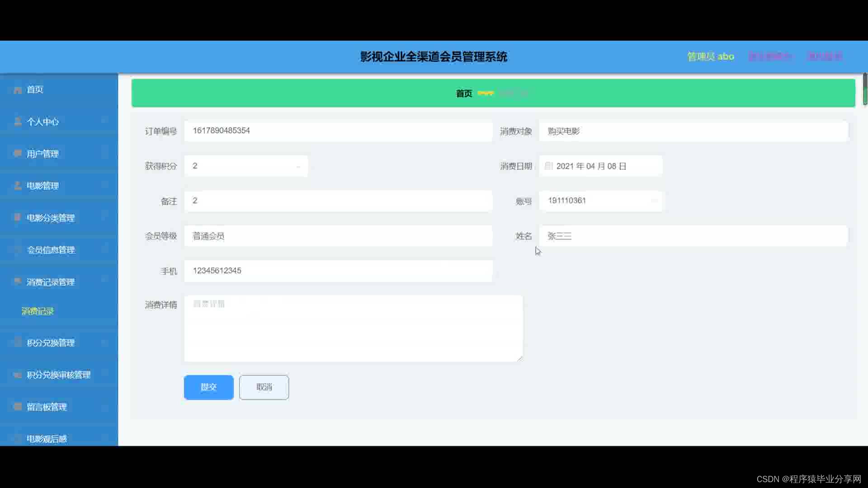Click the 取消 cancel button

tap(264, 387)
